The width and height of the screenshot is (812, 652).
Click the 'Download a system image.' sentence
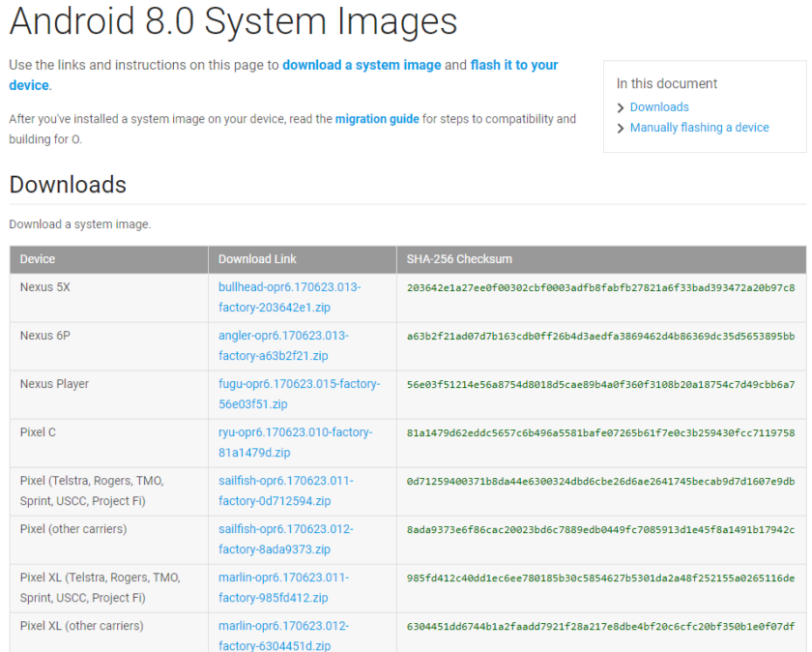pyautogui.click(x=79, y=224)
